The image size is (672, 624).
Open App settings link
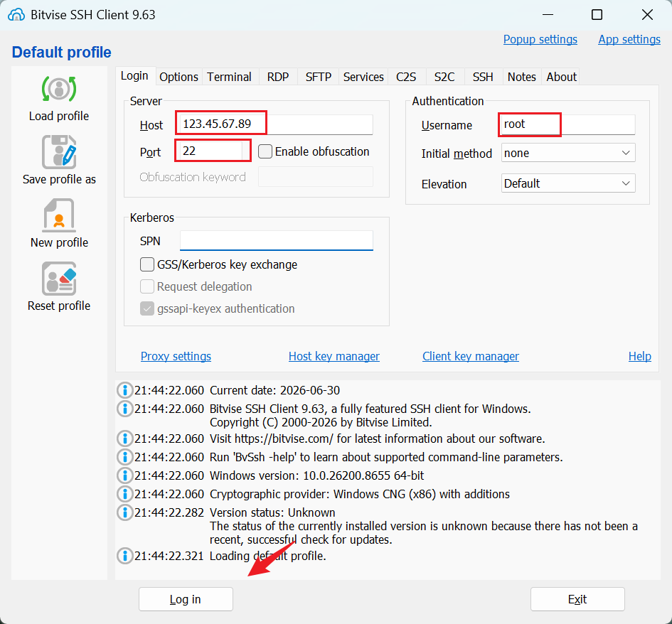tap(629, 39)
